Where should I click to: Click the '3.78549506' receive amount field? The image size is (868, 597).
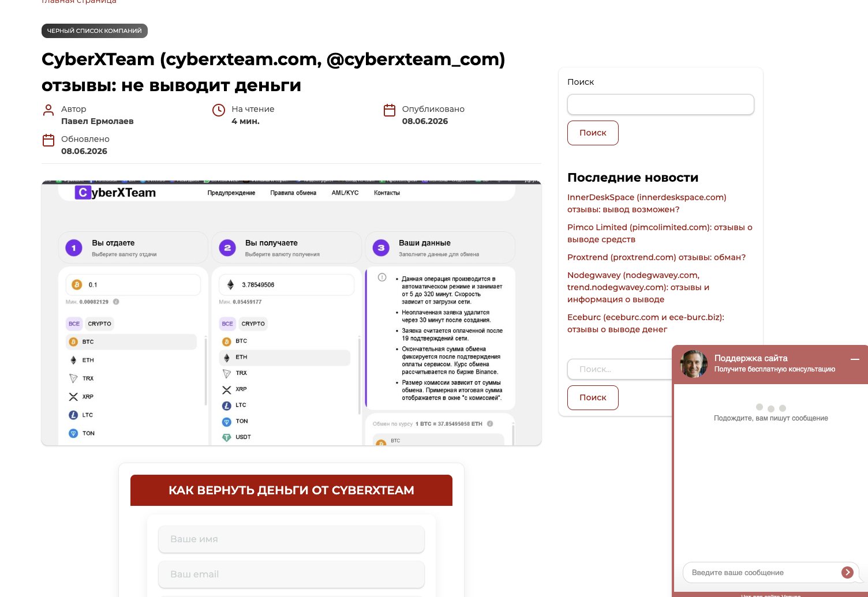[x=287, y=284]
